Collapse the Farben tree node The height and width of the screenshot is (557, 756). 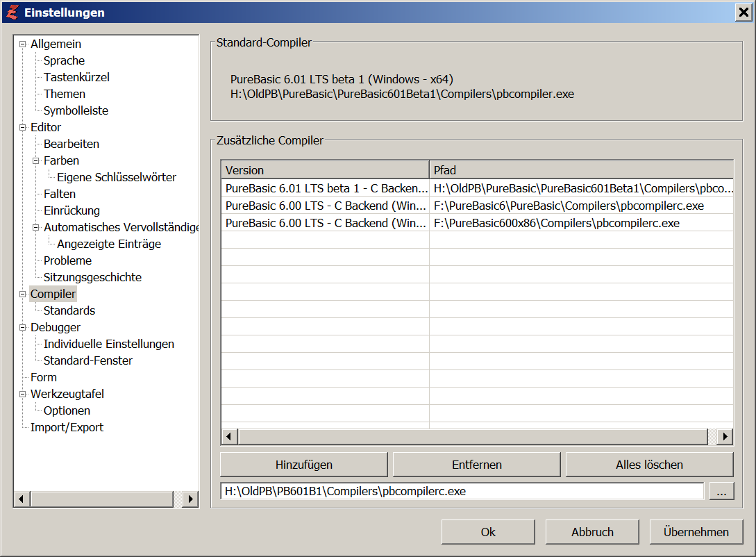pyautogui.click(x=35, y=160)
